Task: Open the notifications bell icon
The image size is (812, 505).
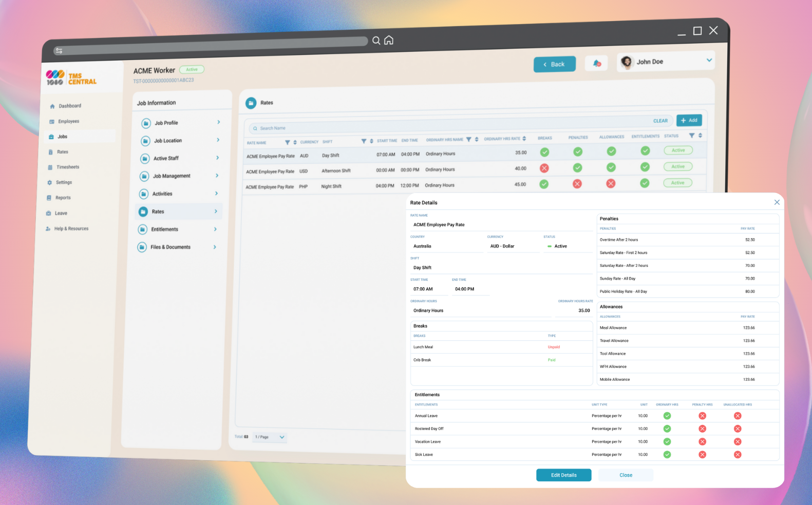Action: (596, 64)
